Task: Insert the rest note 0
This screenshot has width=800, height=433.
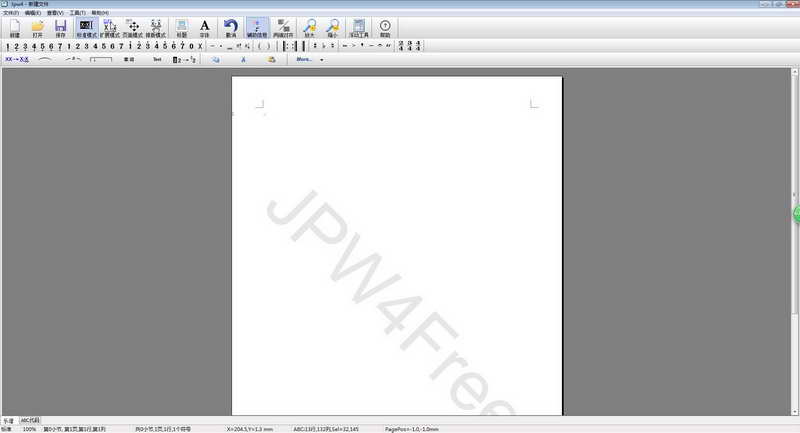Action: point(191,46)
